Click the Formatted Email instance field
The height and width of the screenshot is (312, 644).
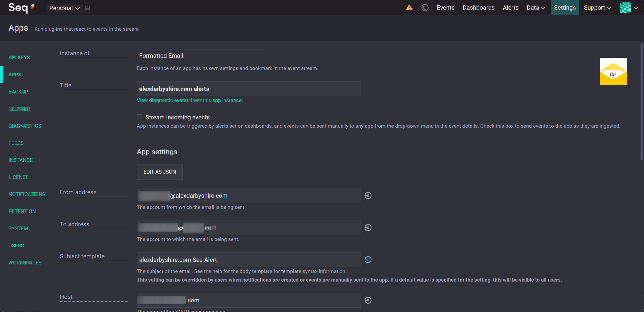click(x=201, y=56)
